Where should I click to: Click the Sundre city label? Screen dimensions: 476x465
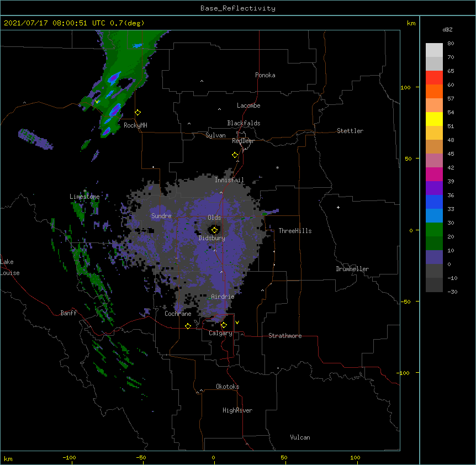coord(161,216)
